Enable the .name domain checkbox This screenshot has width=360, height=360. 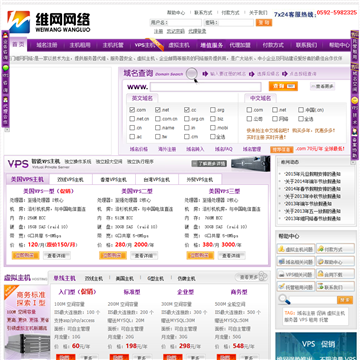(158, 128)
